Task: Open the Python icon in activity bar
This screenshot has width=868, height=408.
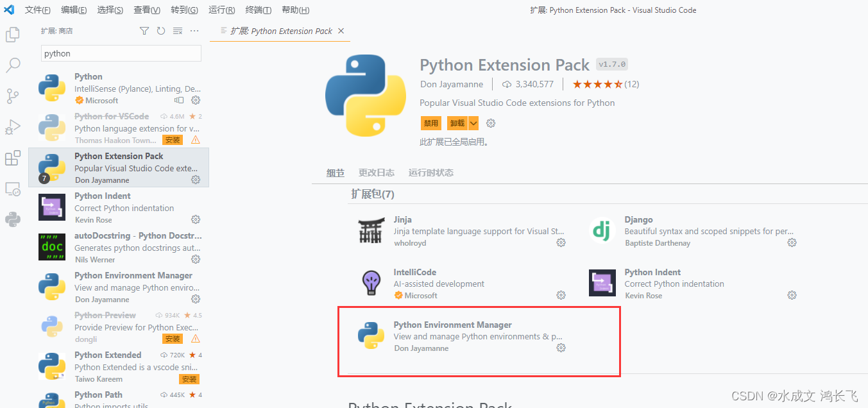Action: [x=13, y=219]
